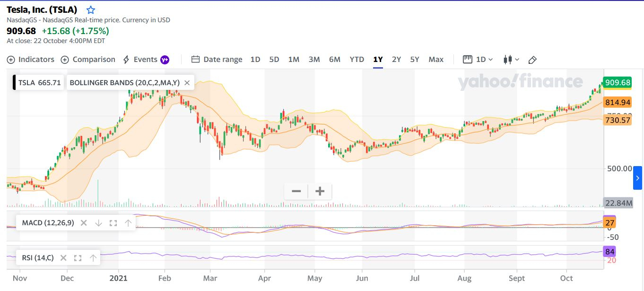Move the MACD panel up

pos(128,223)
